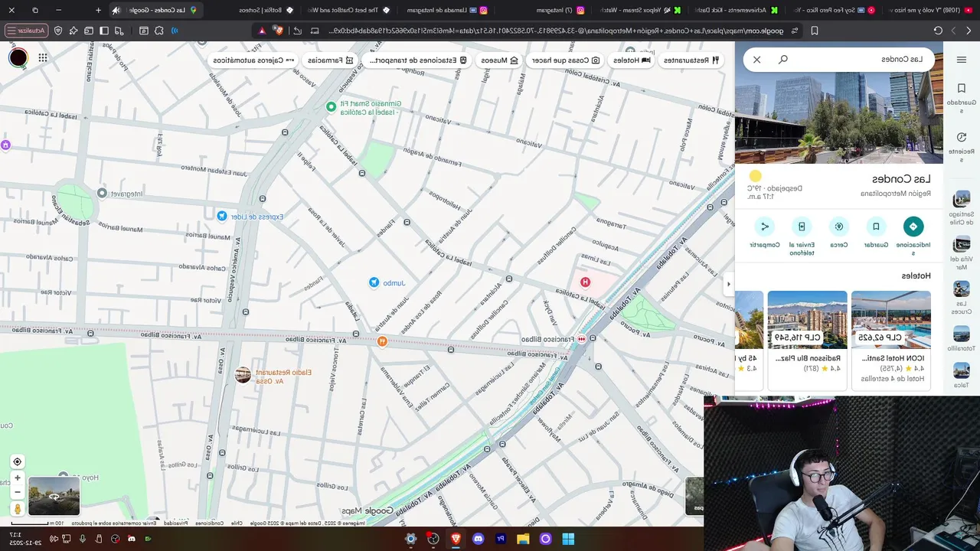Image resolution: width=980 pixels, height=551 pixels.
Task: Click Gimnasio Smart Fit map pin
Action: click(331, 107)
